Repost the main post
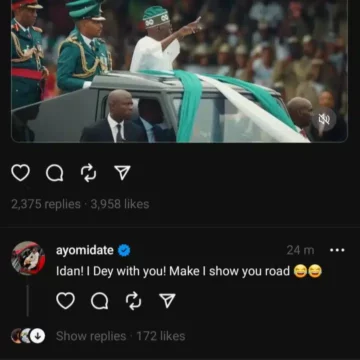 pos(88,173)
